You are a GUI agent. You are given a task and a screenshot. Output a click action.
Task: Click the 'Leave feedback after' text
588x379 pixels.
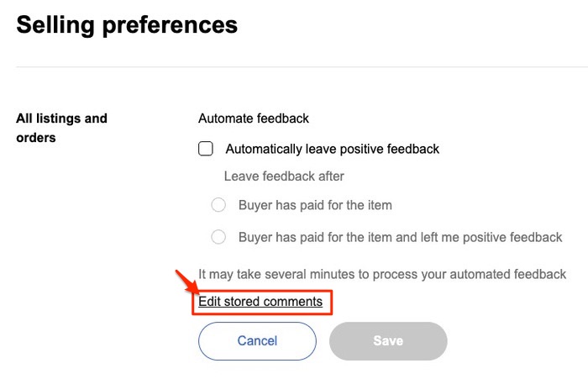(x=284, y=176)
